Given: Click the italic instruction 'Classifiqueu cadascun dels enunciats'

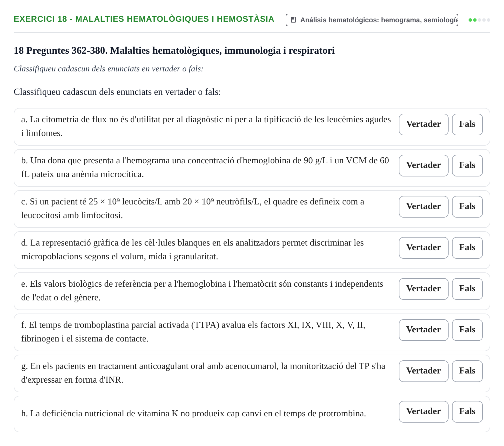Looking at the screenshot, I should point(109,69).
